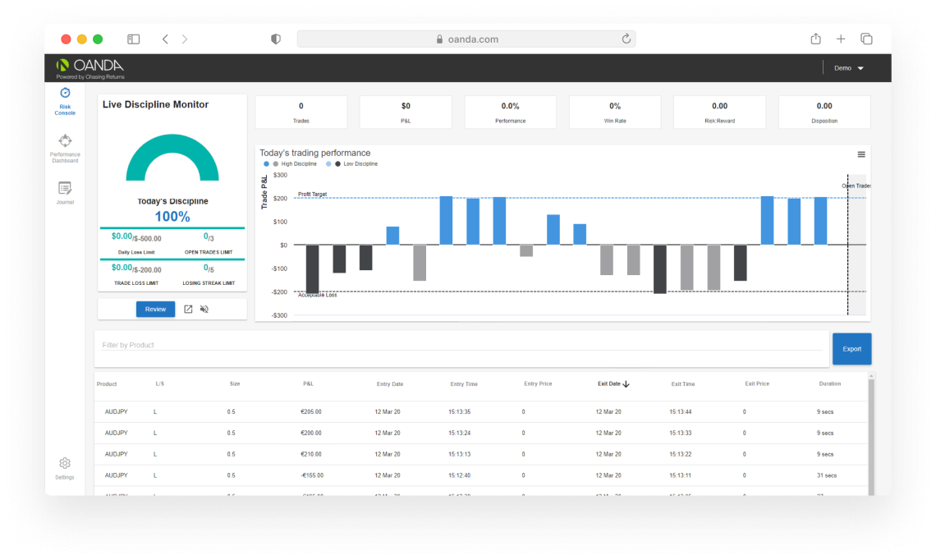Open the Journal sidebar icon

tap(65, 189)
